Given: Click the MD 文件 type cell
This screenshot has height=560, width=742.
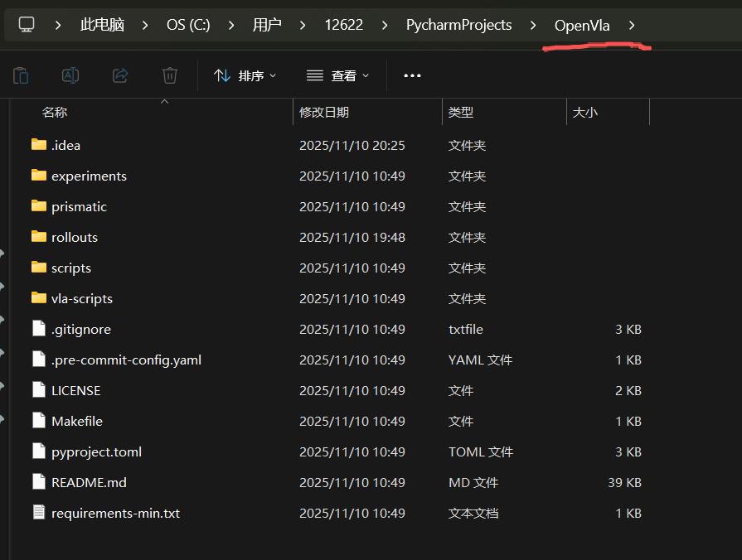Looking at the screenshot, I should click(x=473, y=482).
